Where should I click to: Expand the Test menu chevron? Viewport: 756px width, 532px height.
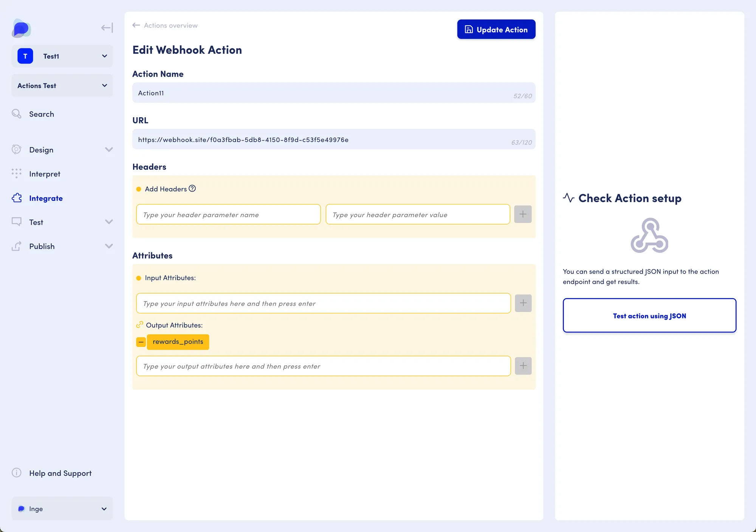(x=109, y=222)
